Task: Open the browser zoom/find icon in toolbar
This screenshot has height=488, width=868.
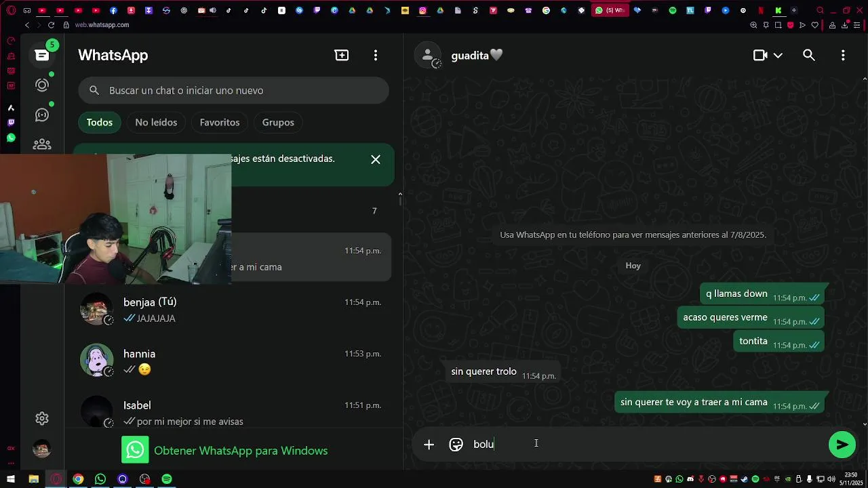Action: pyautogui.click(x=753, y=25)
